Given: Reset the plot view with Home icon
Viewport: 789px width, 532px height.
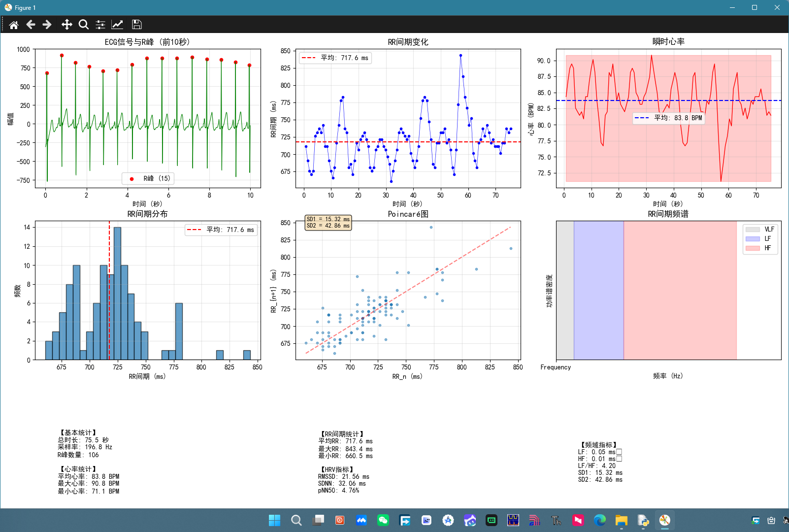Looking at the screenshot, I should coord(14,25).
